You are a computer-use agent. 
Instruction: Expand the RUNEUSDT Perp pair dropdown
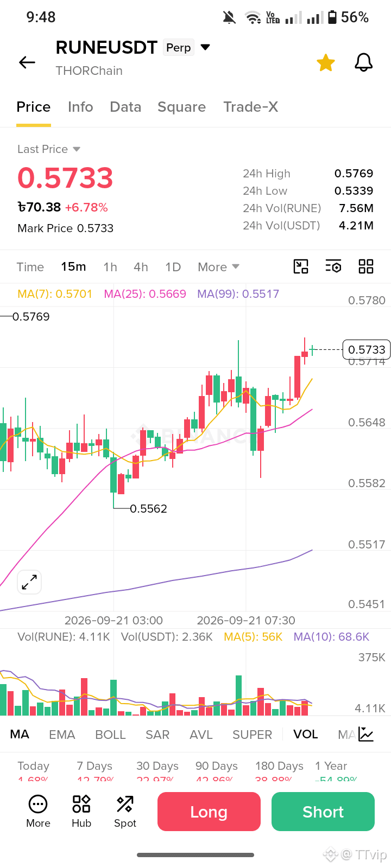205,47
